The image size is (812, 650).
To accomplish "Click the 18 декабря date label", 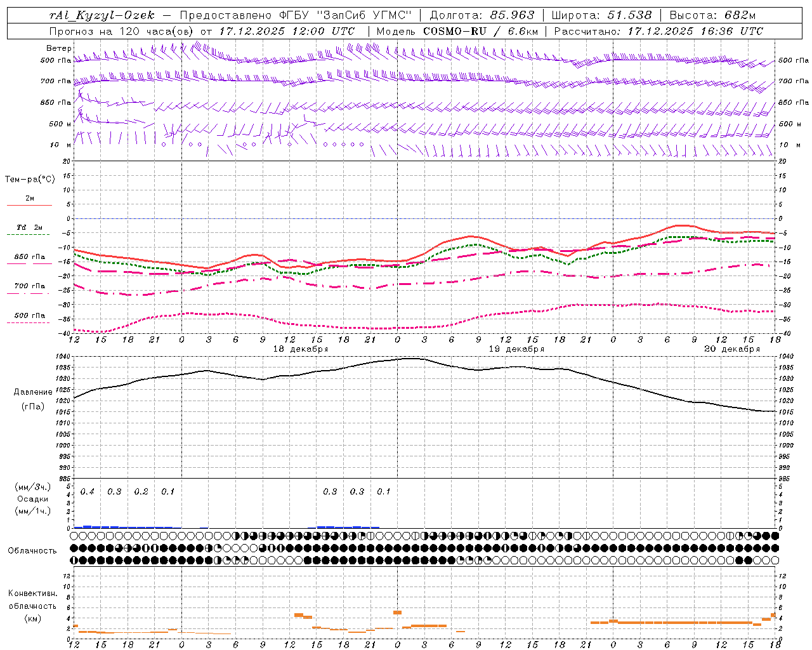I will [301, 349].
